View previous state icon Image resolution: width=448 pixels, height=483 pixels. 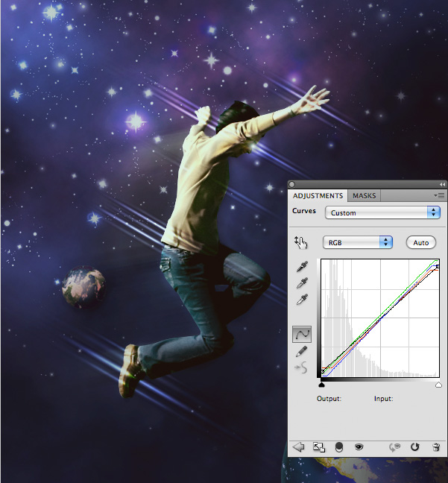394,447
